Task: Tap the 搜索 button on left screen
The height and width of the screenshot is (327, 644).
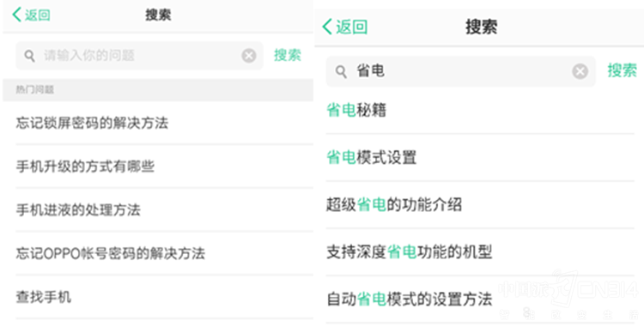Action: pos(288,55)
